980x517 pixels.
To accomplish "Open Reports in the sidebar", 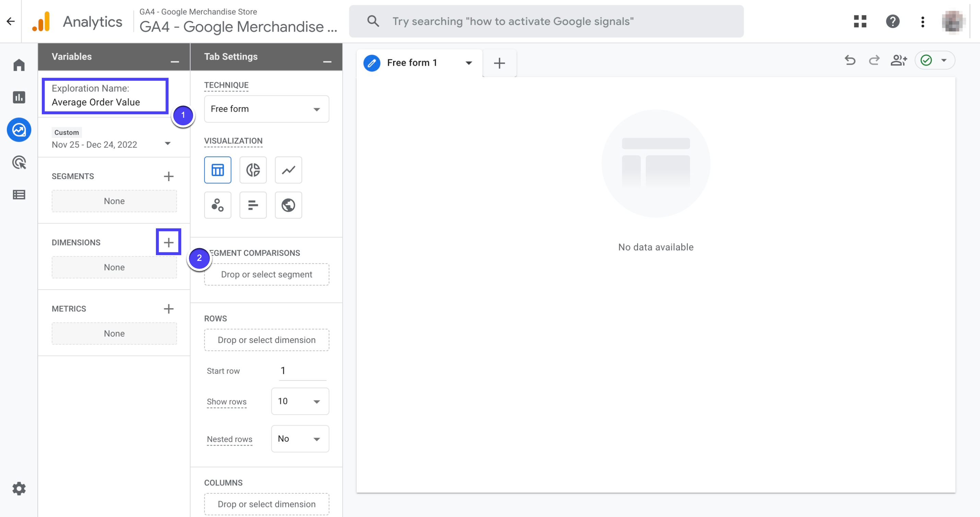I will point(19,97).
